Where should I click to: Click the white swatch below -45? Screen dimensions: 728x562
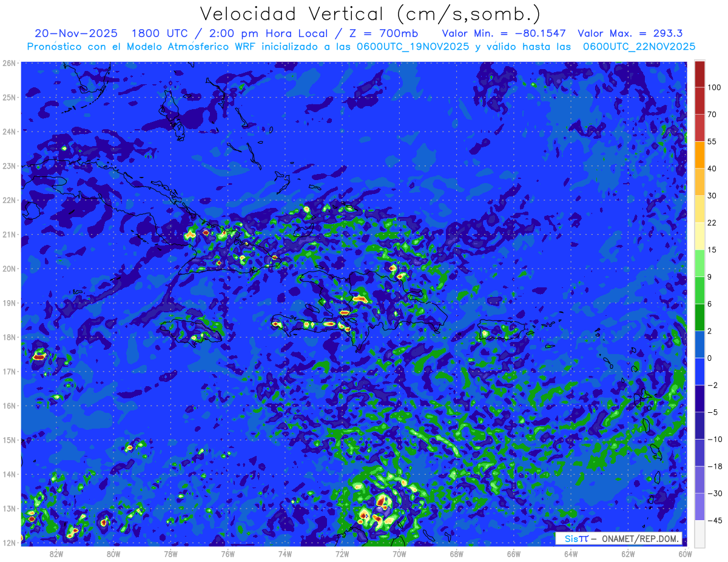[x=699, y=534]
